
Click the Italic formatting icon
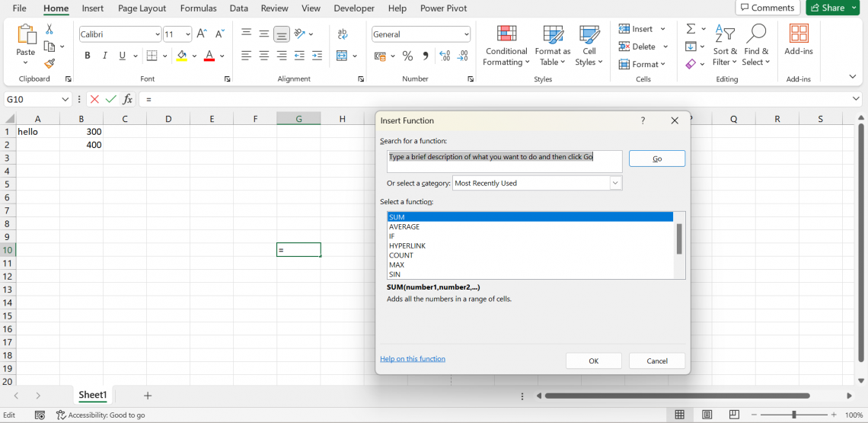[104, 56]
